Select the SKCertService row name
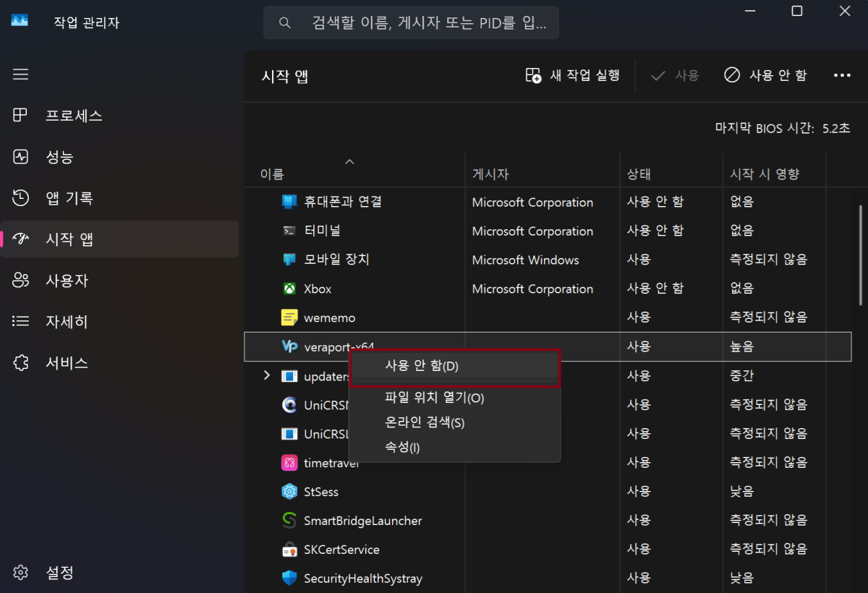This screenshot has width=868, height=593. tap(341, 550)
